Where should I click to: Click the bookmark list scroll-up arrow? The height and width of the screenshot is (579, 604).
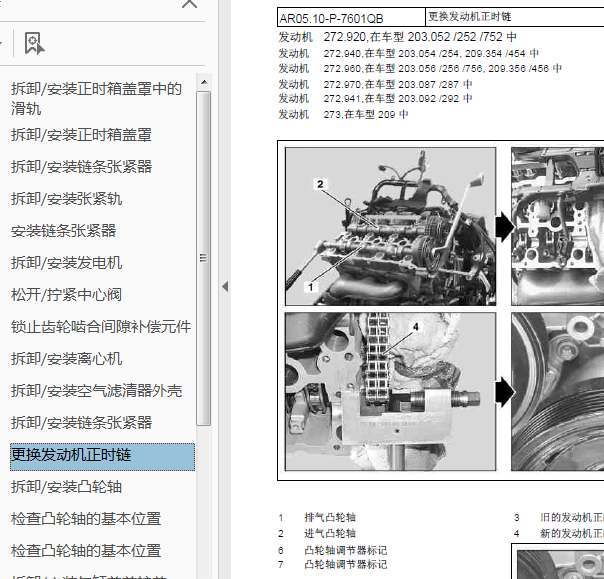click(x=204, y=82)
